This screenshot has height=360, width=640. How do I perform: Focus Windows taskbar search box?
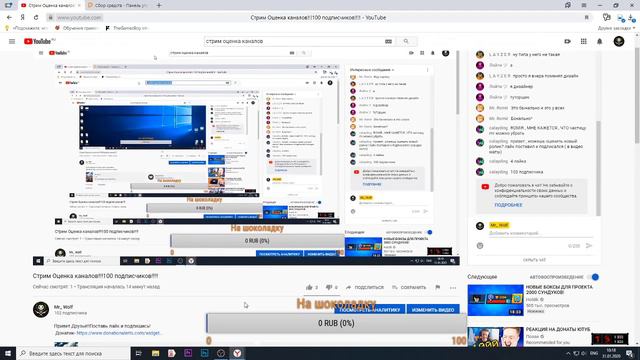pos(73,353)
